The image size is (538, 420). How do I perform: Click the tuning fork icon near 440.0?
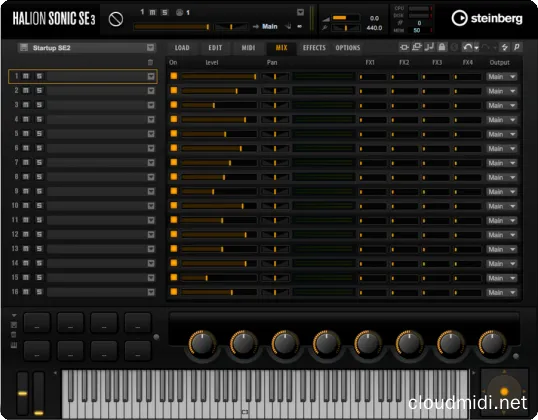[x=325, y=28]
